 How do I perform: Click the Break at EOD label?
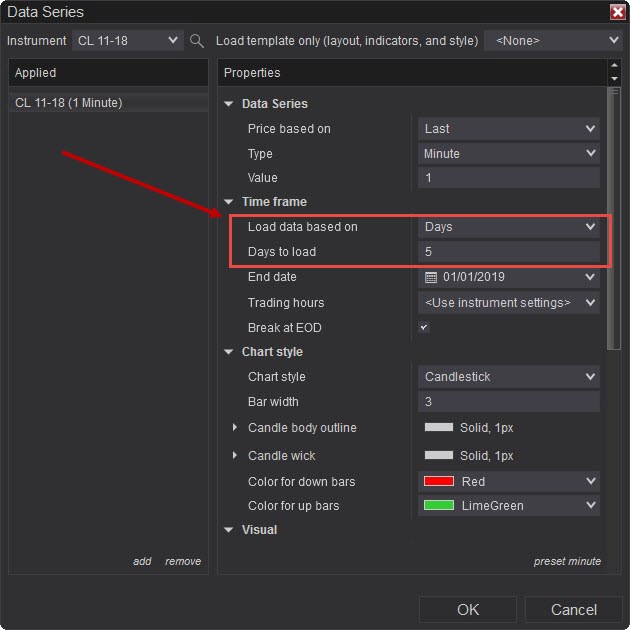click(285, 328)
